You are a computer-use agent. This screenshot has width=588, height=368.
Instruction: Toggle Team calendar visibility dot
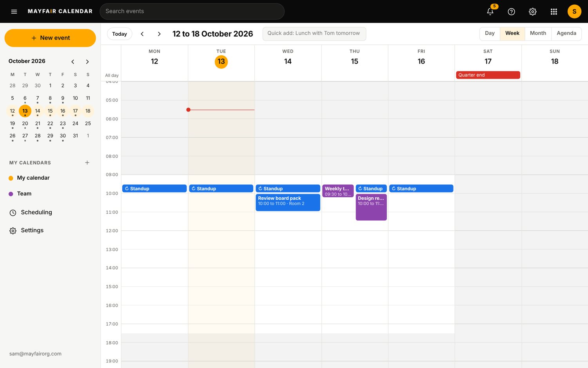(11, 194)
